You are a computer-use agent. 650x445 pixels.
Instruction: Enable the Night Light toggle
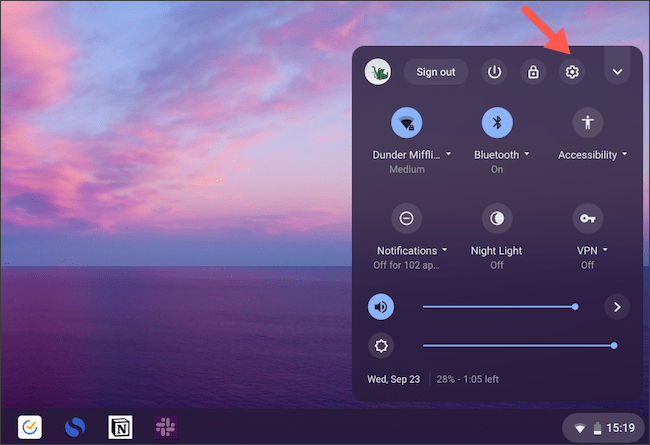click(x=497, y=218)
